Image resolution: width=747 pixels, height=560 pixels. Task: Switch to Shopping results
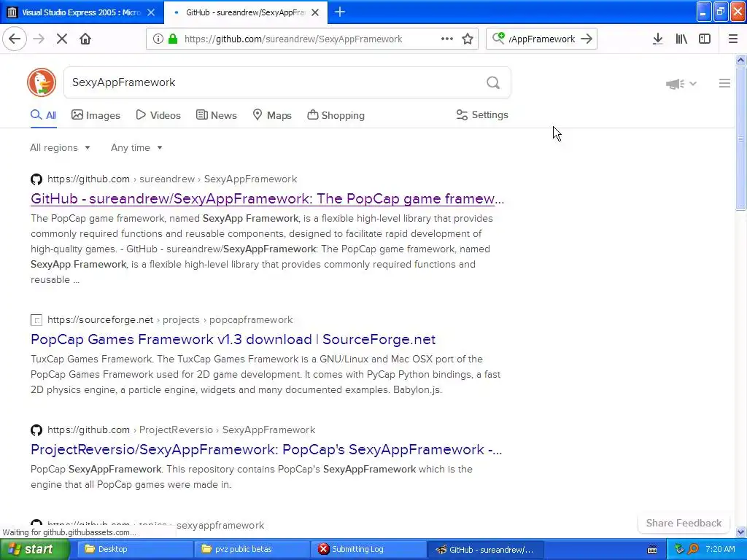tap(336, 115)
